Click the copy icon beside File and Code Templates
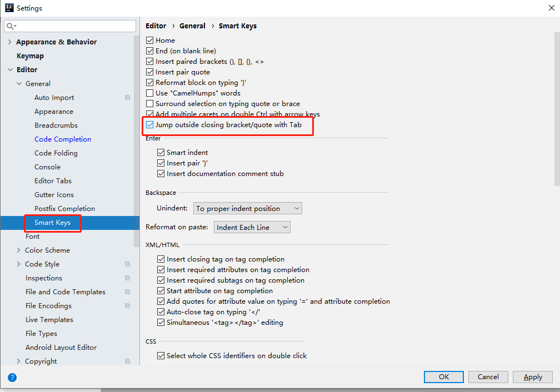 128,292
